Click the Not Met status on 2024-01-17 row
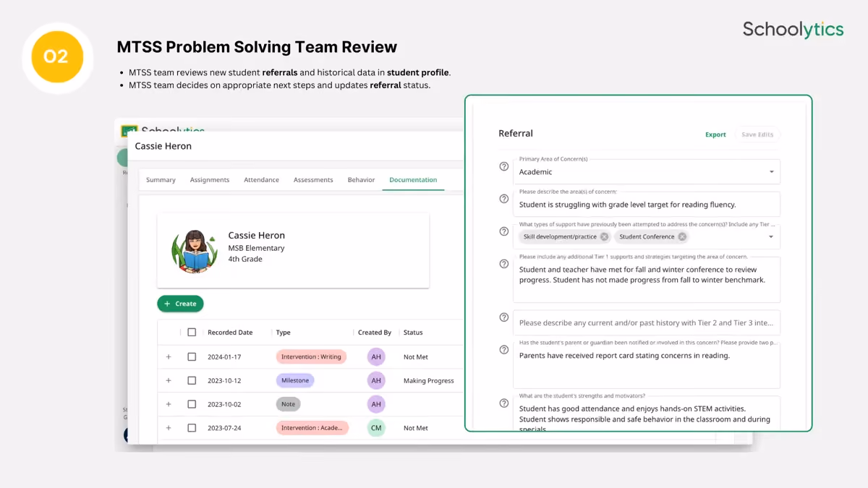This screenshot has width=868, height=488. pos(416,356)
